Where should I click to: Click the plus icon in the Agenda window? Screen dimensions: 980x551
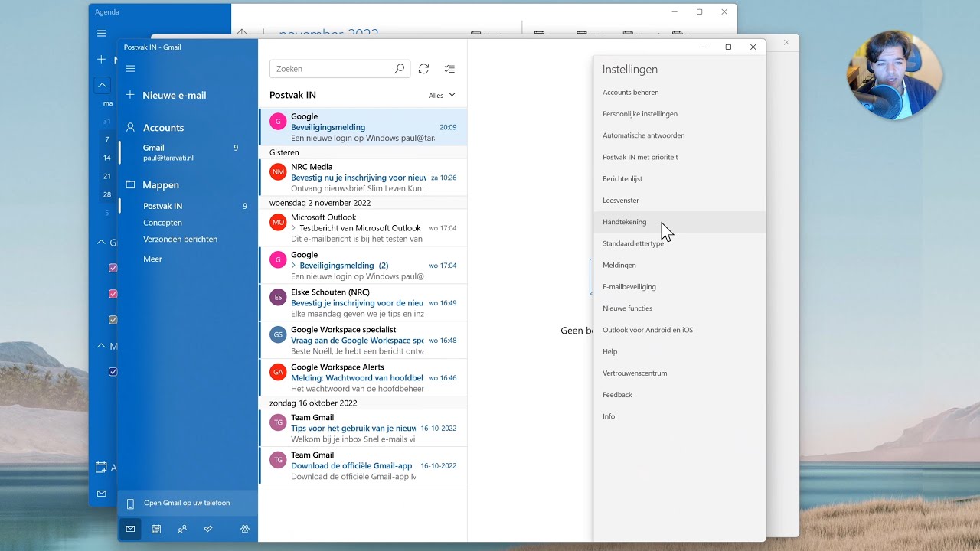point(101,59)
